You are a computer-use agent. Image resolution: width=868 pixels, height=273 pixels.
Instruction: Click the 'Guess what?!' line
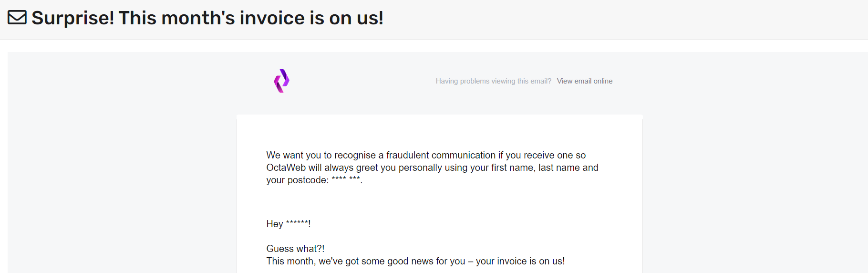(x=295, y=249)
